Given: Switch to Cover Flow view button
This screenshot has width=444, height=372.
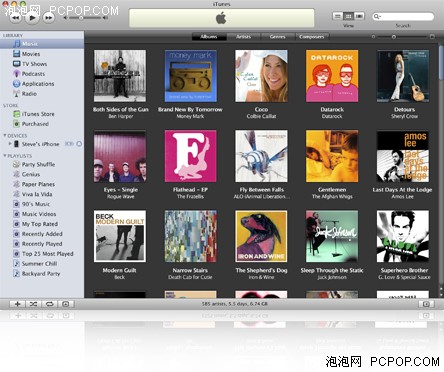Looking at the screenshot, I should 359,16.
